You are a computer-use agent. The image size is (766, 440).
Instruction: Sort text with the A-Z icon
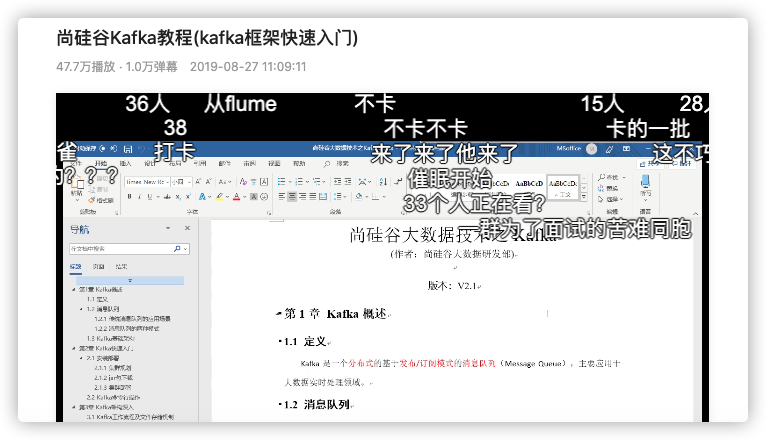pyautogui.click(x=383, y=182)
